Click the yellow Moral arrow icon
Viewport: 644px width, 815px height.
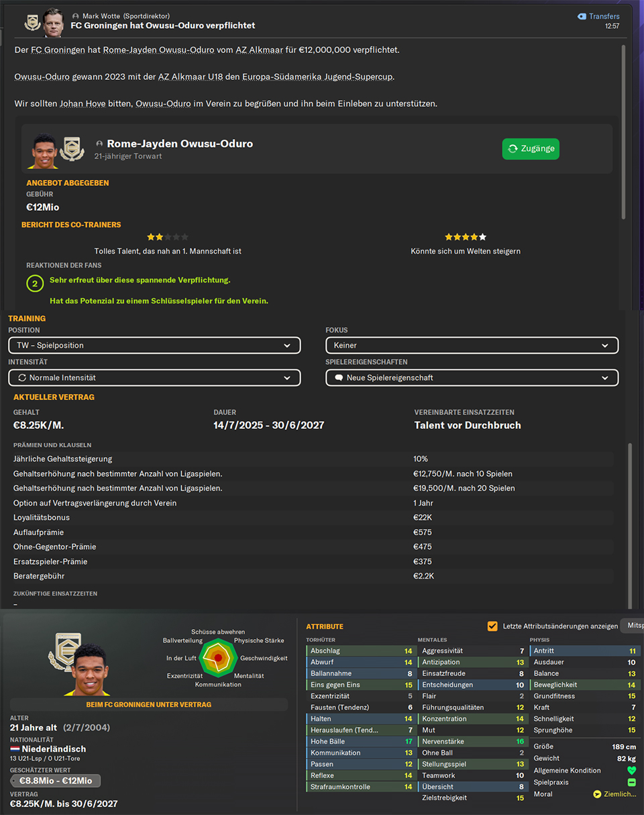pyautogui.click(x=597, y=794)
